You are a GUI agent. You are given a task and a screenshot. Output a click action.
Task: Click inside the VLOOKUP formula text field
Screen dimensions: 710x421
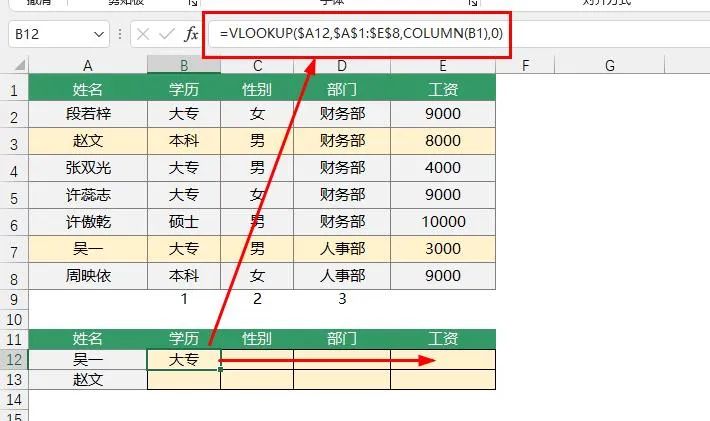coord(361,33)
